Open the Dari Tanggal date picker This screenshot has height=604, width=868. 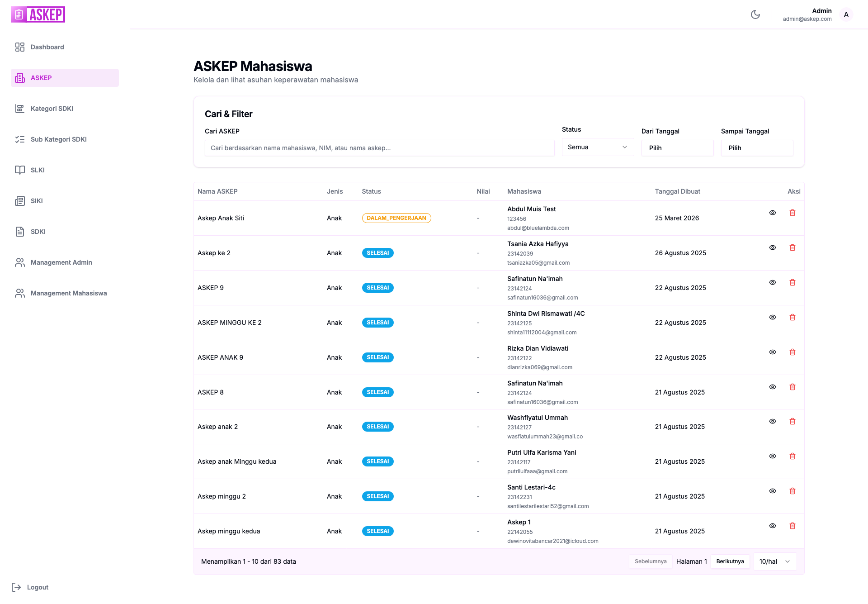pyautogui.click(x=677, y=147)
